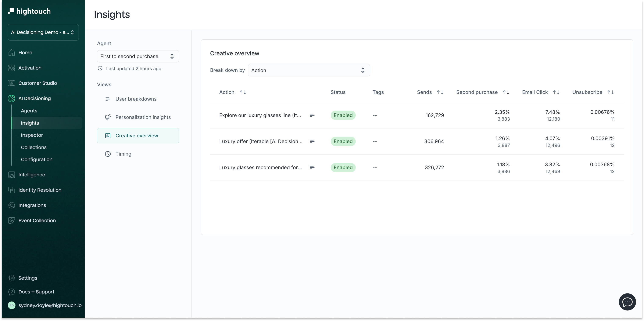The image size is (644, 321).
Task: Click the Activation grid icon
Action: pos(11,68)
